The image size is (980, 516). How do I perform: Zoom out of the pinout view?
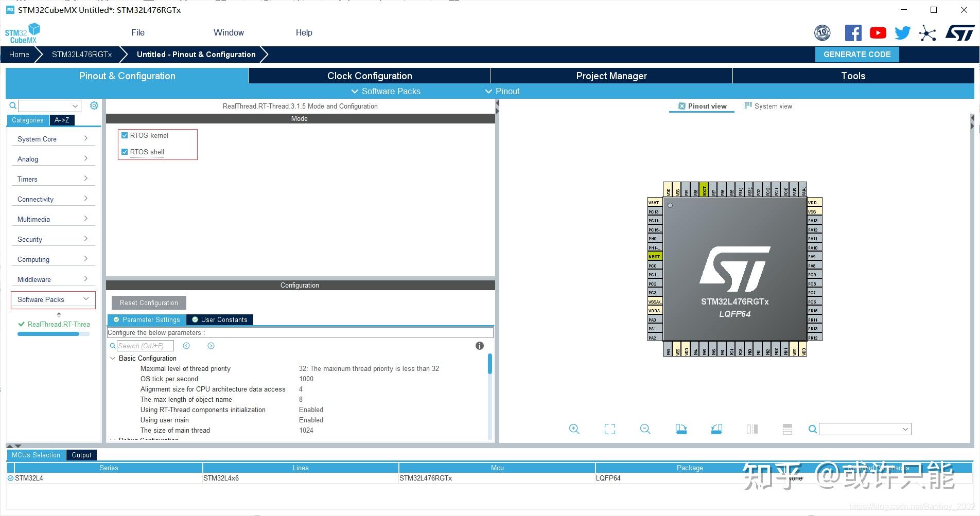tap(645, 429)
